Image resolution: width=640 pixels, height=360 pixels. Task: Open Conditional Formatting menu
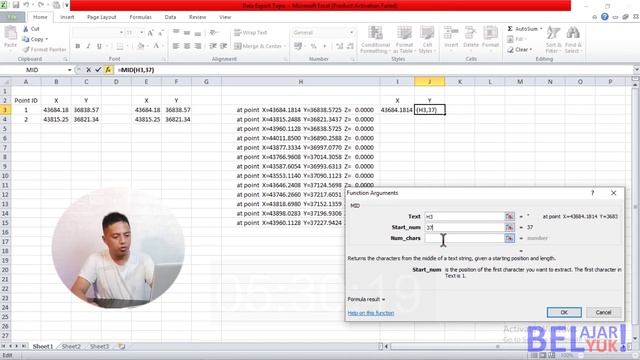click(x=375, y=40)
